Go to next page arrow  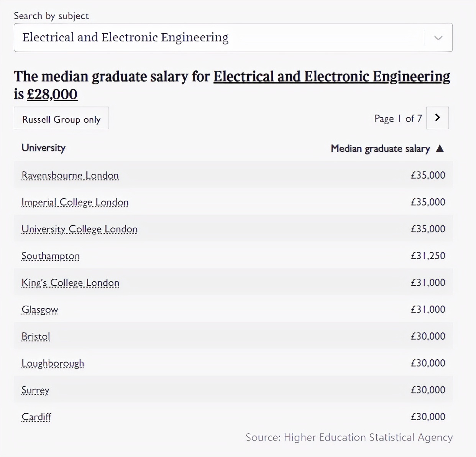437,118
